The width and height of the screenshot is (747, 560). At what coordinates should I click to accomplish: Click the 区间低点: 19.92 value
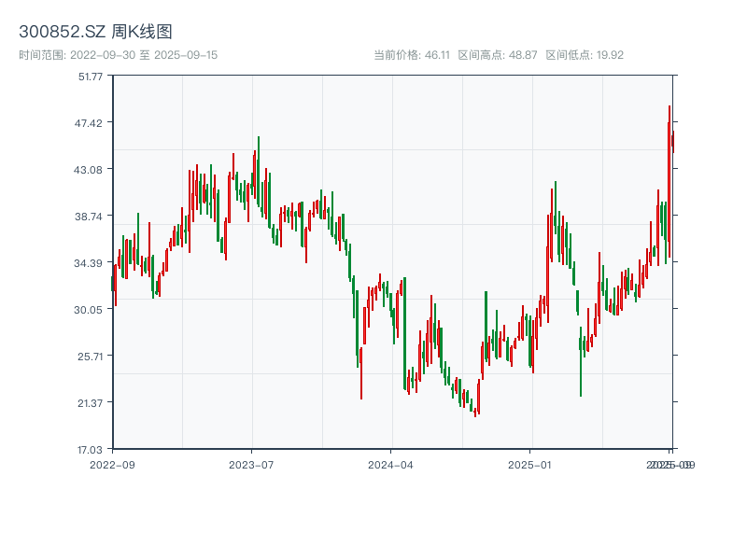[585, 55]
